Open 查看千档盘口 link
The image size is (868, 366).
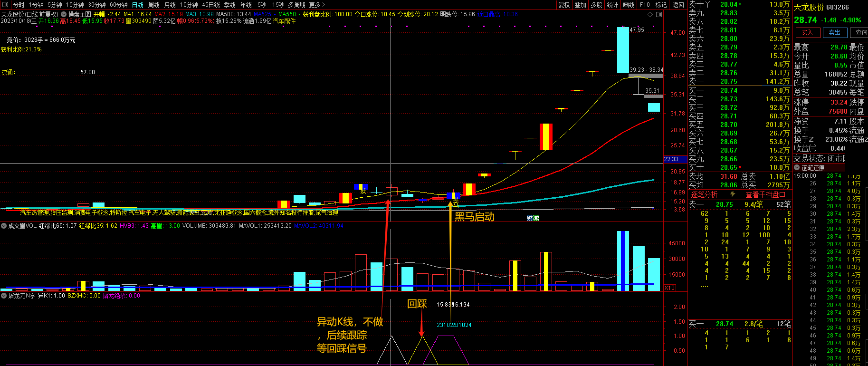[x=765, y=194]
